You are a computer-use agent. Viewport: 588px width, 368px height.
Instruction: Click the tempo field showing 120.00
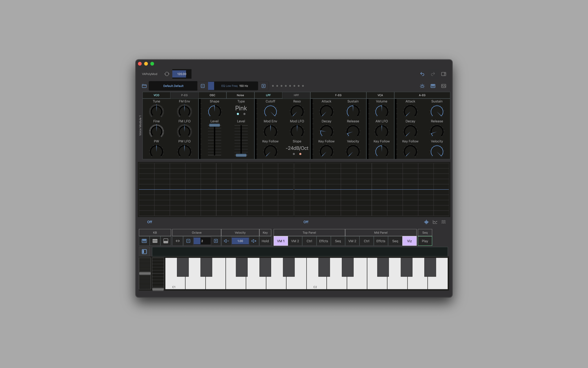pos(182,74)
